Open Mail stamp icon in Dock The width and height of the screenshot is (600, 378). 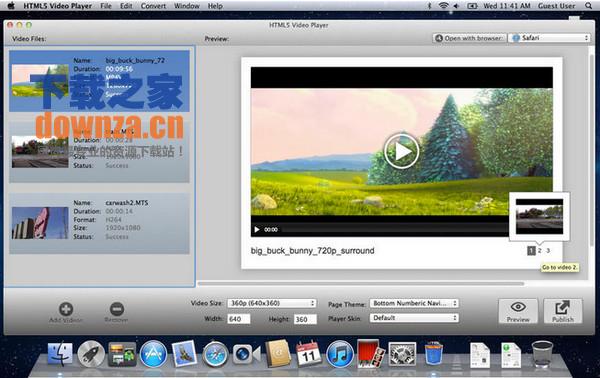click(184, 354)
